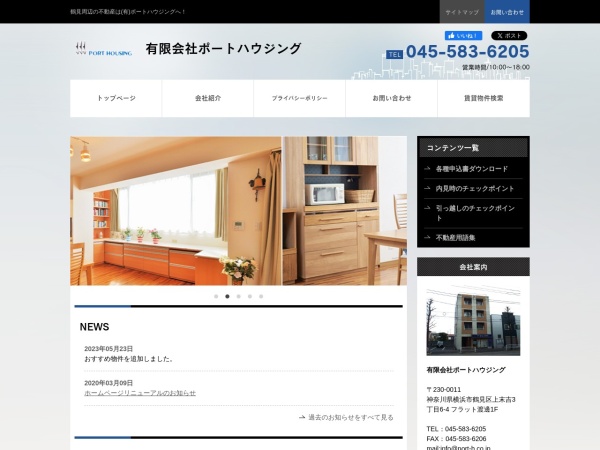Click the Port Housing logo
600x450 pixels.
(104, 49)
